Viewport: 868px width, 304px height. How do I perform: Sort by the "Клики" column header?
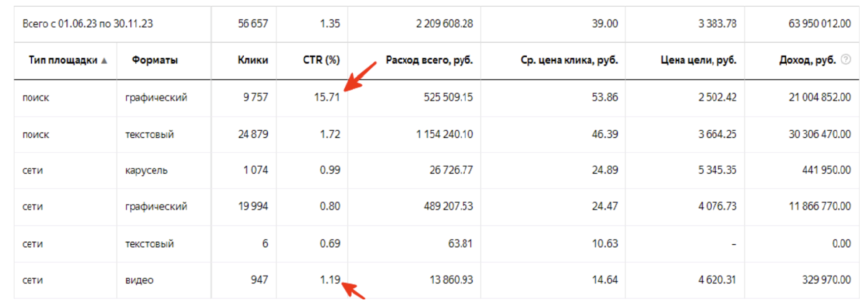pos(253,60)
